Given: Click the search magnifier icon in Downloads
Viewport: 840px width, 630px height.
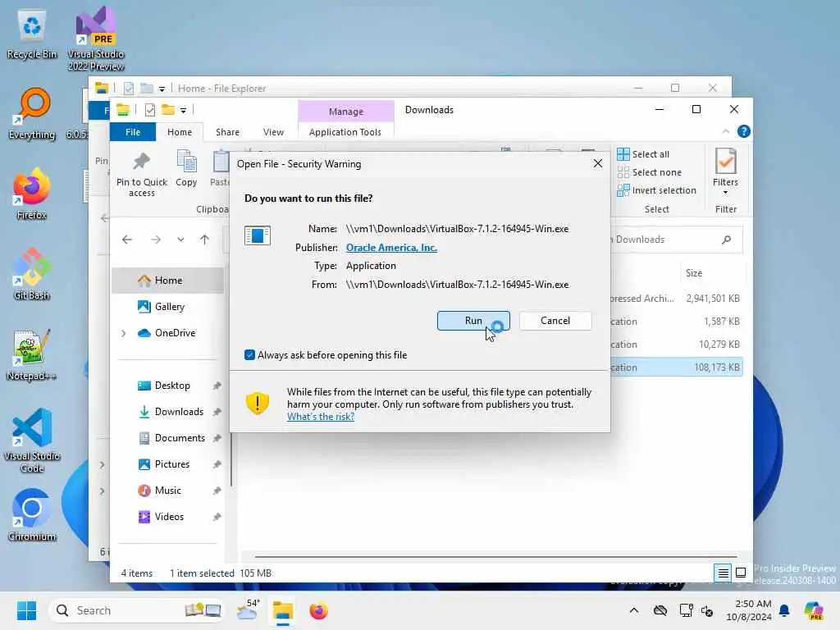Looking at the screenshot, I should 727,240.
